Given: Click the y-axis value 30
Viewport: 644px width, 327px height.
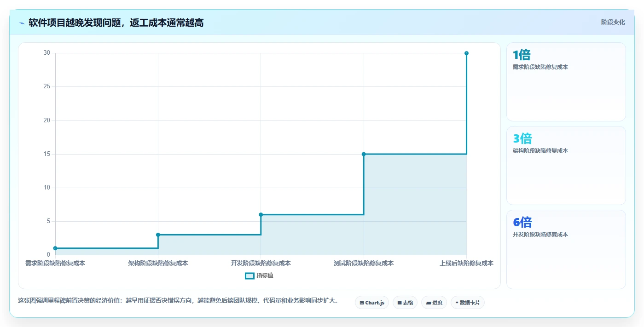Looking at the screenshot, I should click(47, 53).
